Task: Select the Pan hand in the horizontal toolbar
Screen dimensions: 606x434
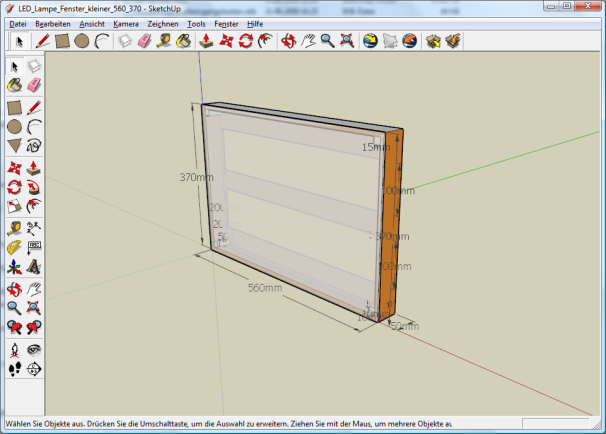Action: 308,41
